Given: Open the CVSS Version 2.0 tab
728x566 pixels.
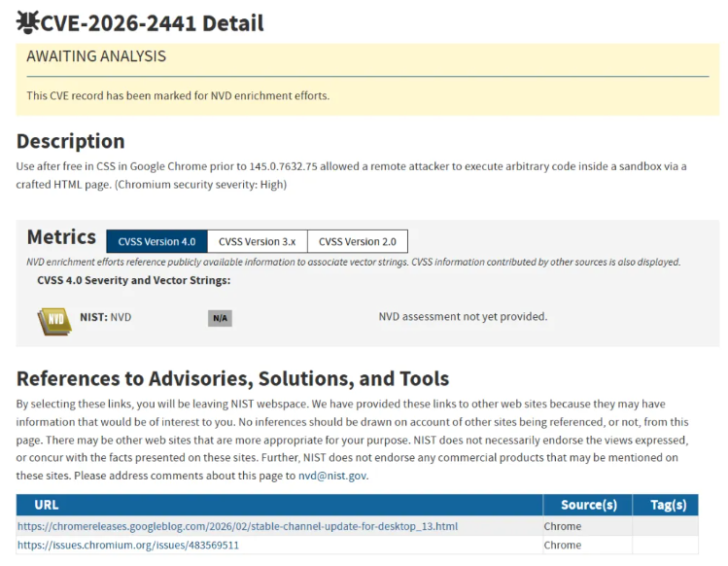Looking at the screenshot, I should tap(357, 241).
